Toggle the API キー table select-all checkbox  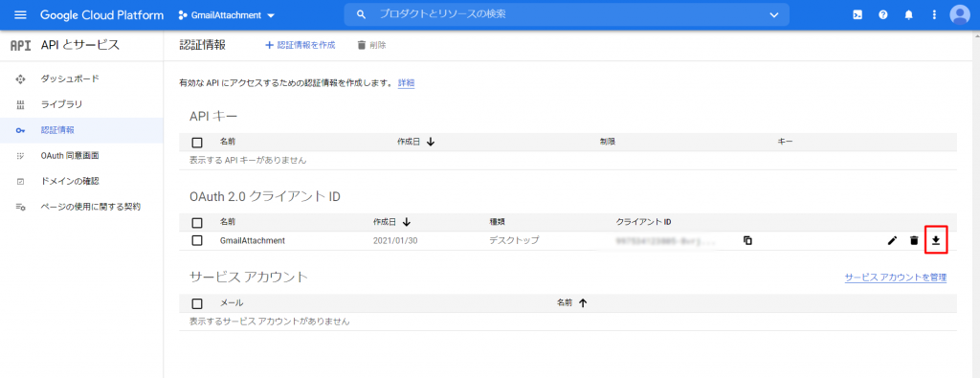197,143
